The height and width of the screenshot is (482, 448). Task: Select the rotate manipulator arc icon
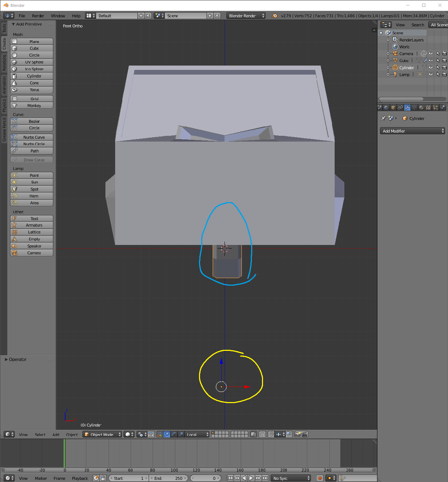tap(174, 434)
